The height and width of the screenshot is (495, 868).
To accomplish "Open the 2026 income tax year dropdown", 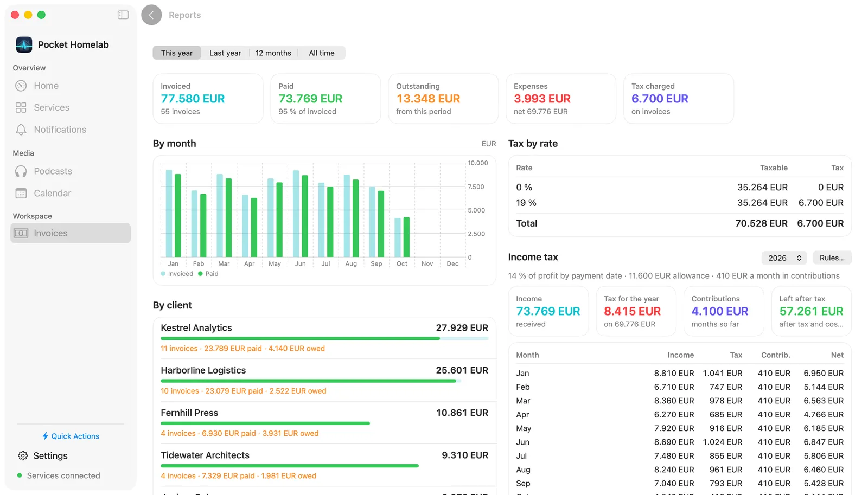I will tap(784, 258).
